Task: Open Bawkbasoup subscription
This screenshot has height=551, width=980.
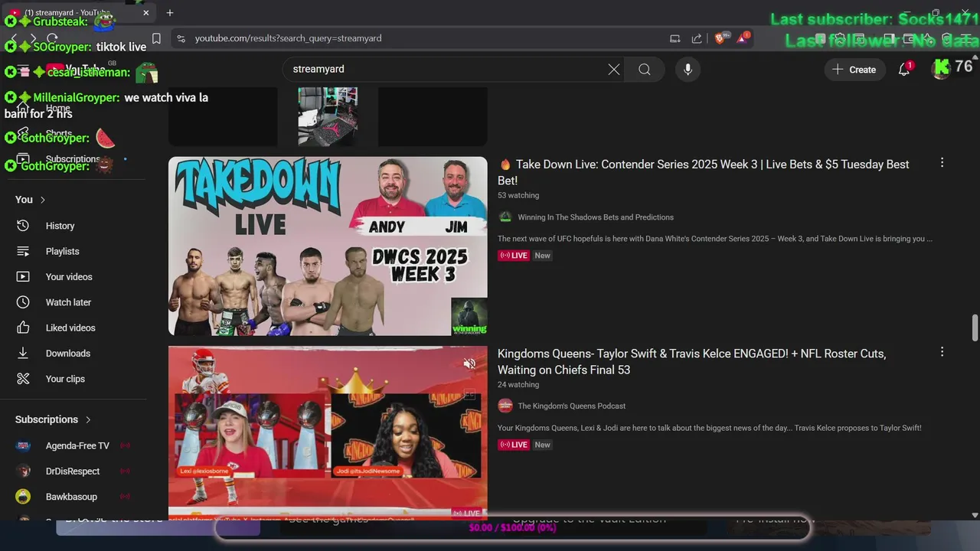Action: click(x=71, y=497)
